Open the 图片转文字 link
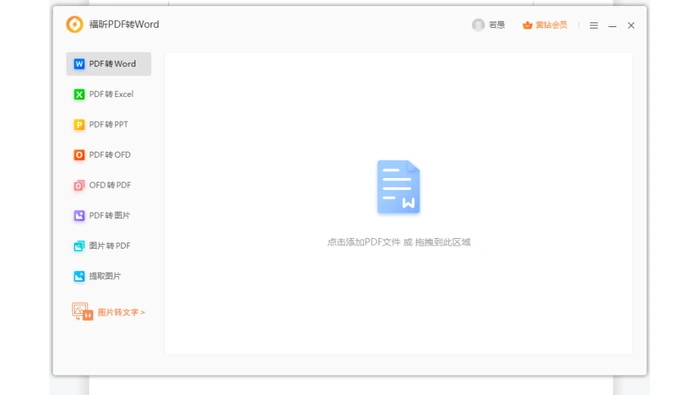Screen dimensions: 700x395 coord(121,312)
